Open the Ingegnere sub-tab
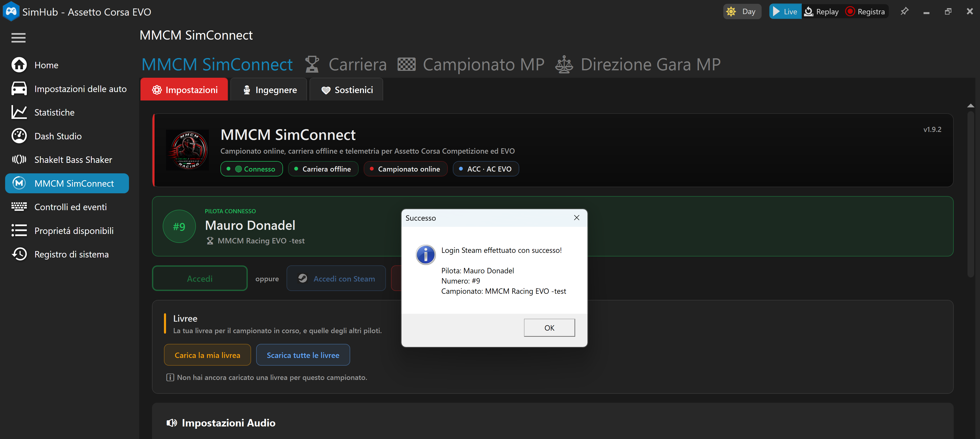 [269, 89]
